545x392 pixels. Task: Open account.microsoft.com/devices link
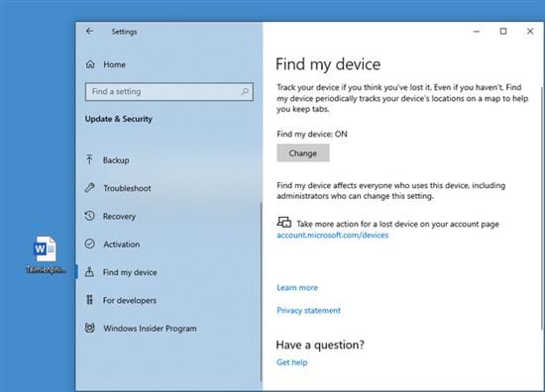332,235
